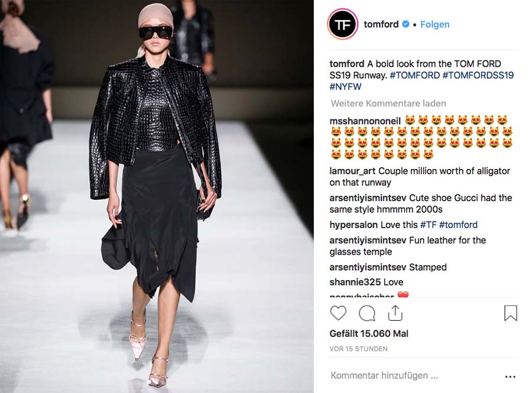
Task: Open the #TOMFORDSS19 hashtag
Action: 478,75
